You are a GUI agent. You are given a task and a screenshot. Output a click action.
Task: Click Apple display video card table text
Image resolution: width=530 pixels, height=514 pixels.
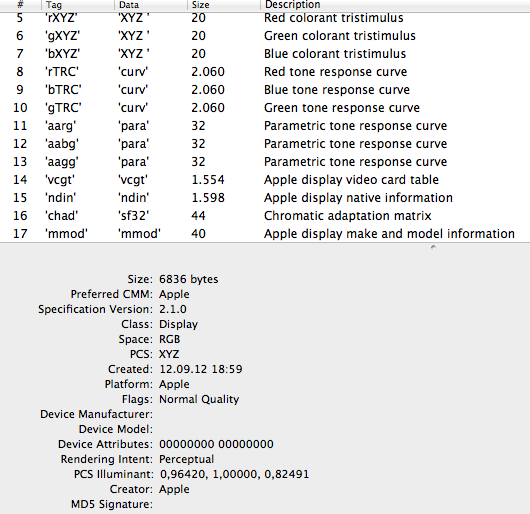click(352, 180)
